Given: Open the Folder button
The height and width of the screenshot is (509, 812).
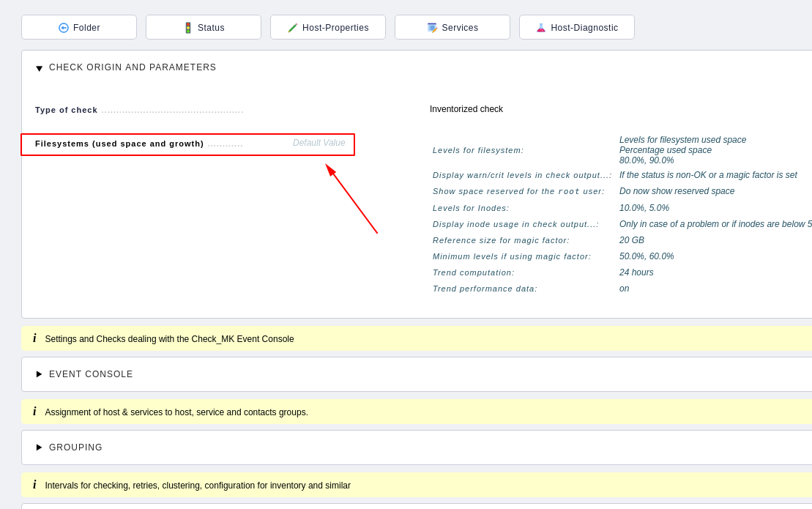Looking at the screenshot, I should [x=79, y=27].
